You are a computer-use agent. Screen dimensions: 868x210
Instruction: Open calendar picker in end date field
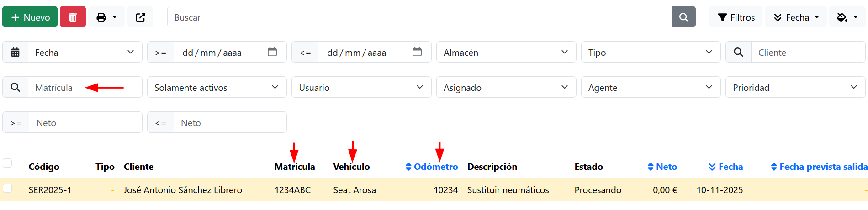417,52
